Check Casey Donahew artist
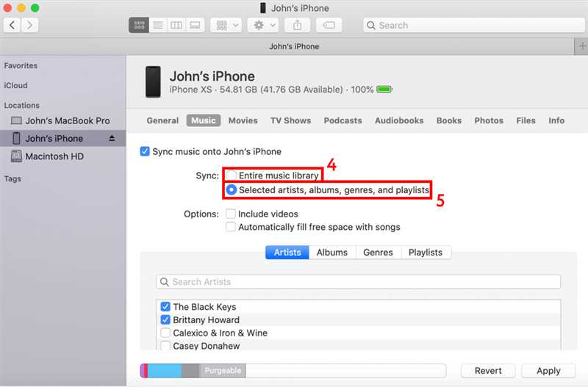 coord(165,345)
